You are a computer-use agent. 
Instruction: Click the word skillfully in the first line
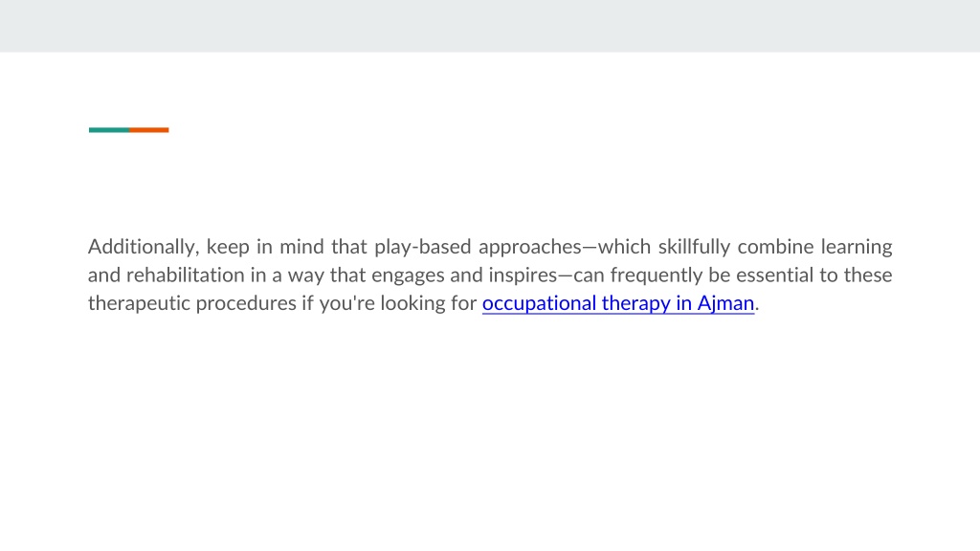694,247
